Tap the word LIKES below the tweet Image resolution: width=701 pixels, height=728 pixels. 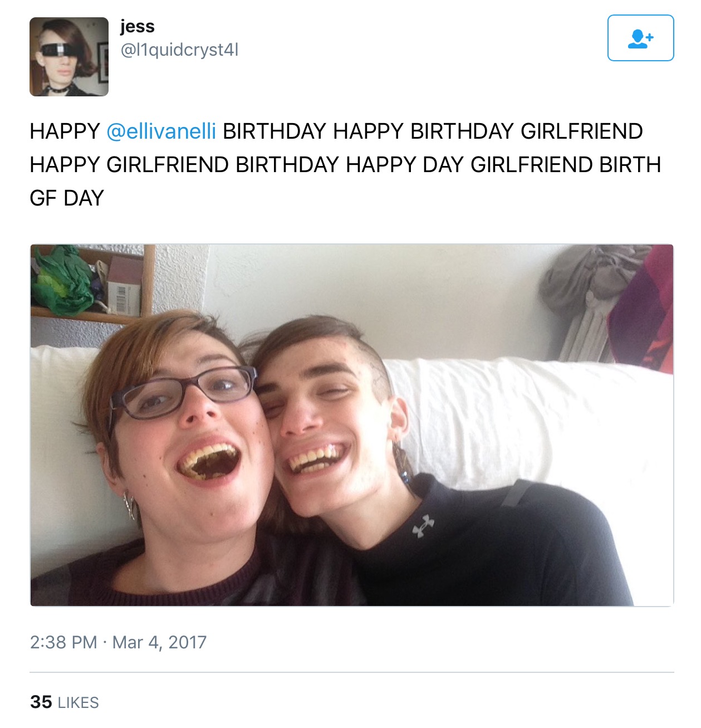click(x=79, y=703)
